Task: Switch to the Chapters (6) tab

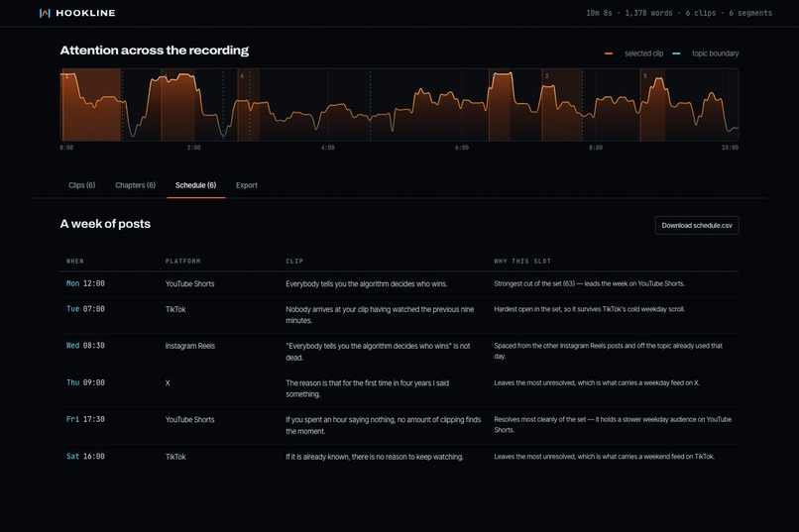Action: (x=135, y=185)
